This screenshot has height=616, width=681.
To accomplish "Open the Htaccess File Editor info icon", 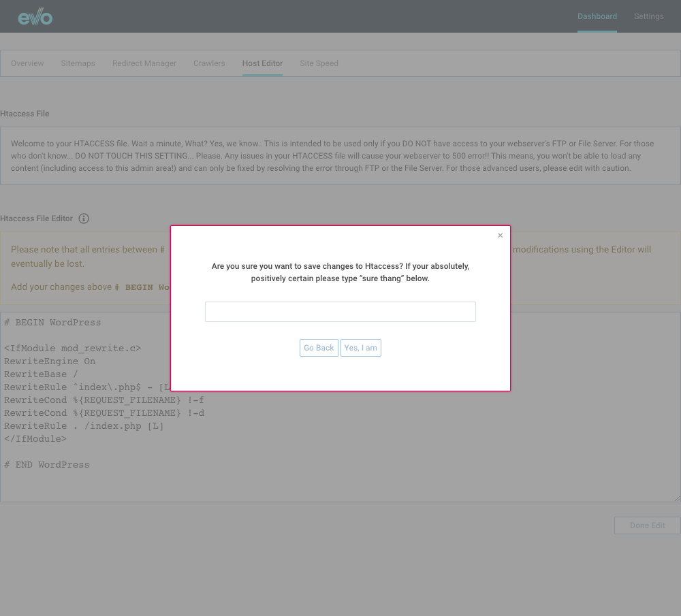I will coord(84,218).
